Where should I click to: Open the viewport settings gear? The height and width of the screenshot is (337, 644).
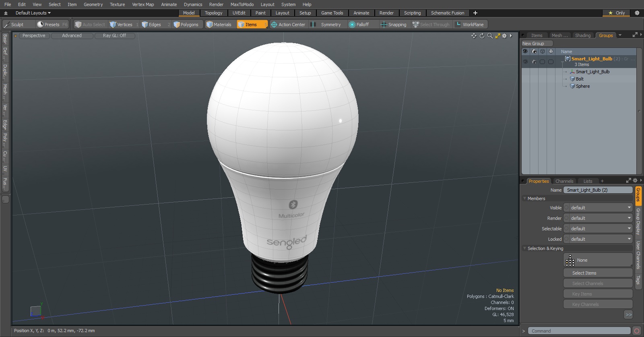pos(504,36)
